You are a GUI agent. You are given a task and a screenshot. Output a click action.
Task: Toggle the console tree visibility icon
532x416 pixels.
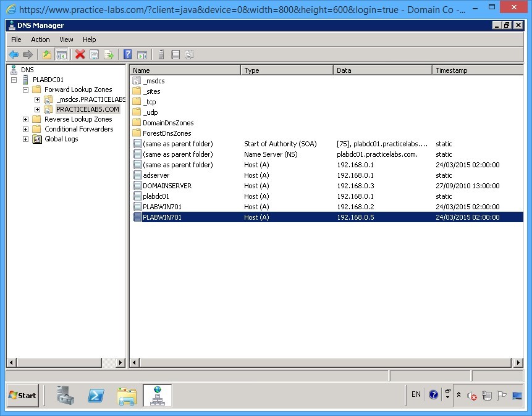62,54
